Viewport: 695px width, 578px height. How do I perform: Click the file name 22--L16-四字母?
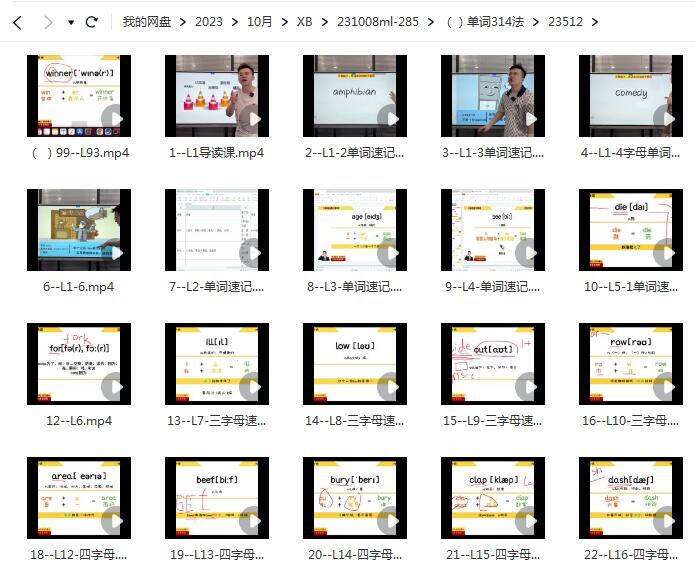pos(631,555)
